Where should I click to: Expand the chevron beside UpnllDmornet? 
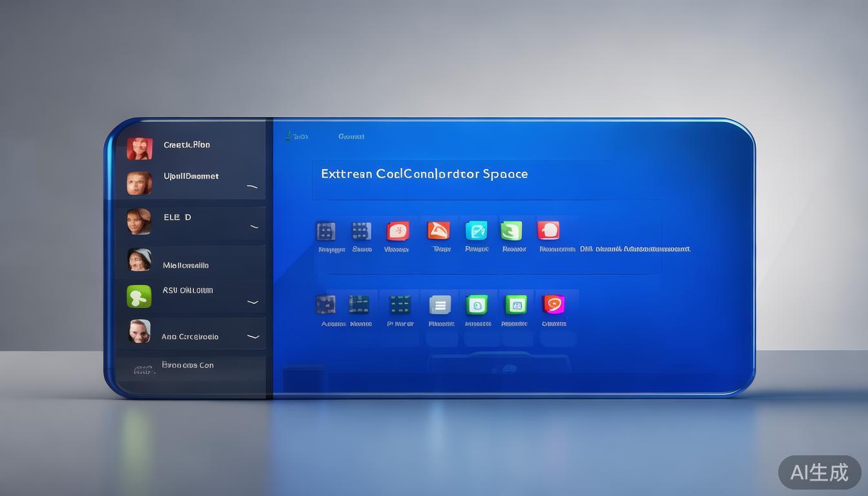[252, 187]
